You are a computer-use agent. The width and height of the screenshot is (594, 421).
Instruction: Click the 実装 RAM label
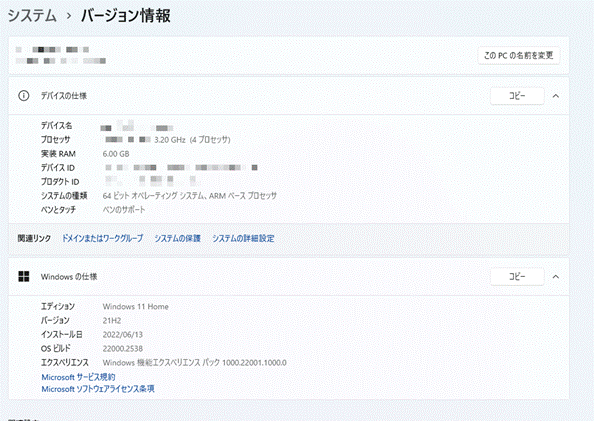point(58,154)
